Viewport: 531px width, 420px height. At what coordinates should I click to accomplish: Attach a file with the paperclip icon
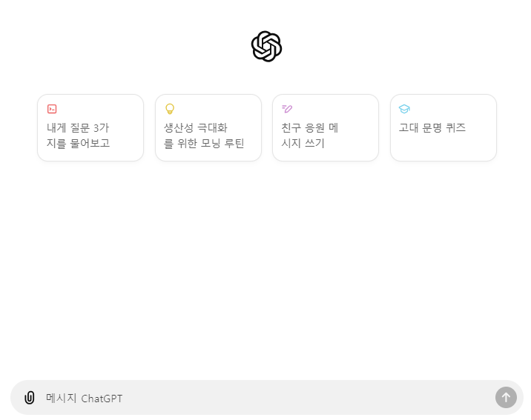click(x=30, y=398)
